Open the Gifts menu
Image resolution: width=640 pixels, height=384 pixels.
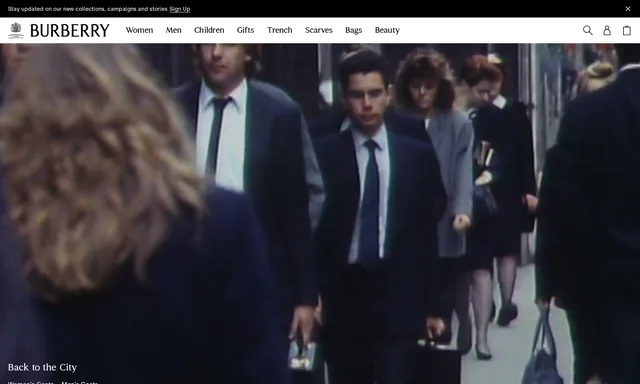tap(245, 30)
